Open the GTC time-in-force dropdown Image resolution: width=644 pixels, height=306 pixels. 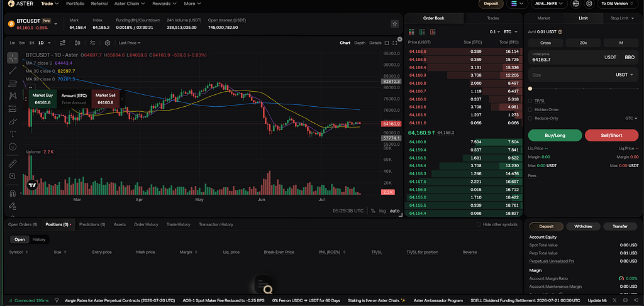[631, 118]
